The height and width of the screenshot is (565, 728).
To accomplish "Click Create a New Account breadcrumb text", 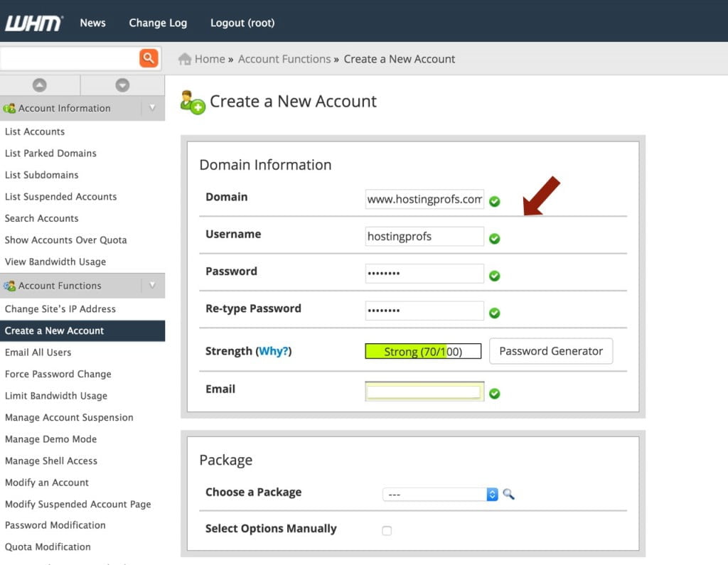I will pos(400,59).
